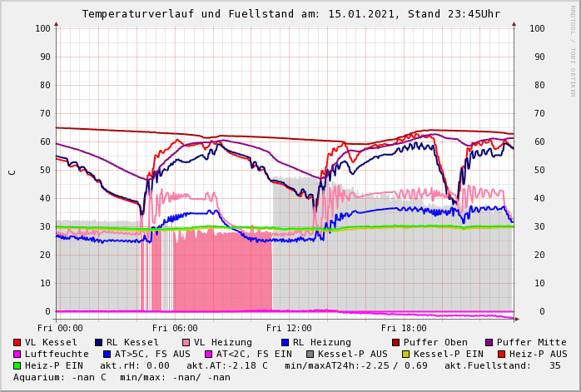Click the Fri 00:00 time axis label
581x392 pixels.
60,328
